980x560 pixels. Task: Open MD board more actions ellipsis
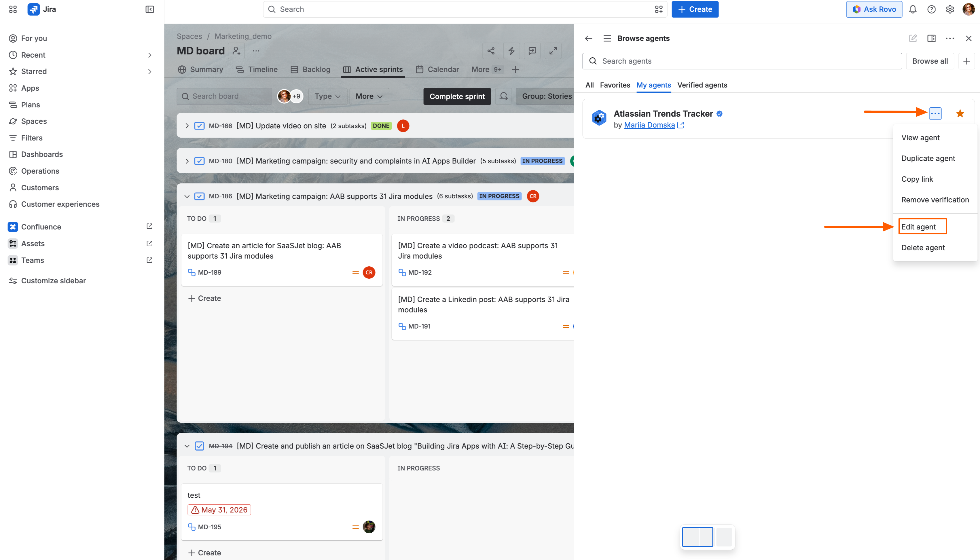[x=256, y=51]
